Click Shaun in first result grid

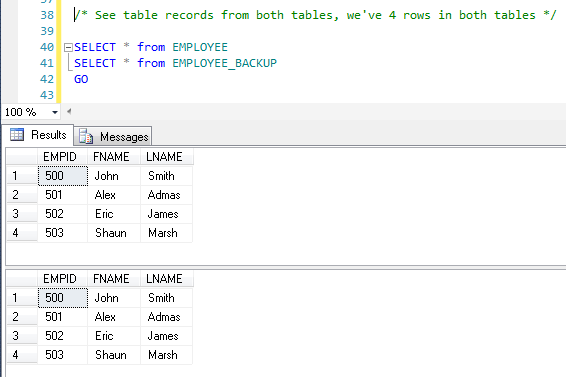click(114, 233)
